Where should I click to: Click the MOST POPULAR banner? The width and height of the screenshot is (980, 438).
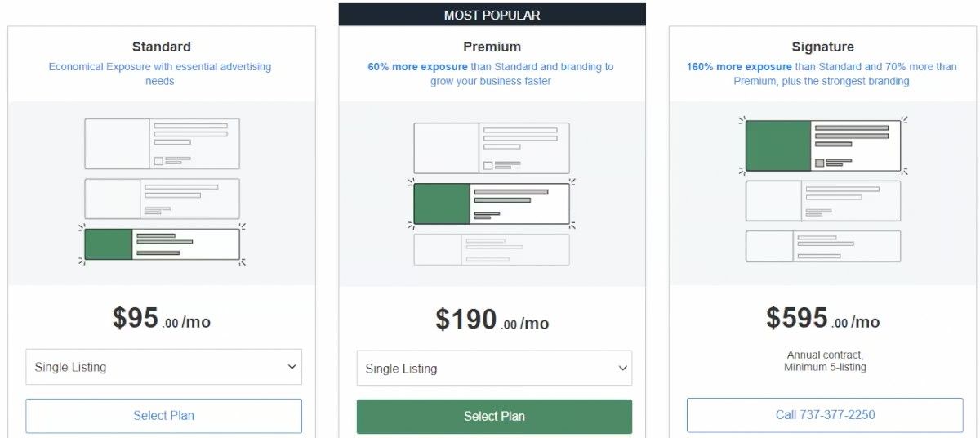(492, 15)
